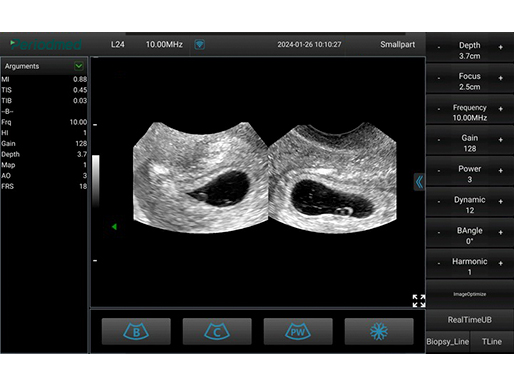Viewport: 514px width, 386px height.
Task: Freeze the image with snowflake icon
Action: 379,331
